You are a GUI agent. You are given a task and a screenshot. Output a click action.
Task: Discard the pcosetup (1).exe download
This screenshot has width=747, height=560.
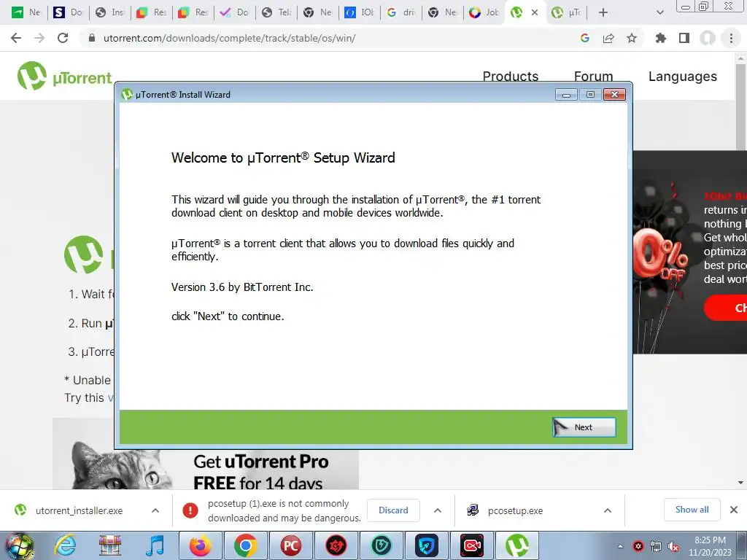393,510
